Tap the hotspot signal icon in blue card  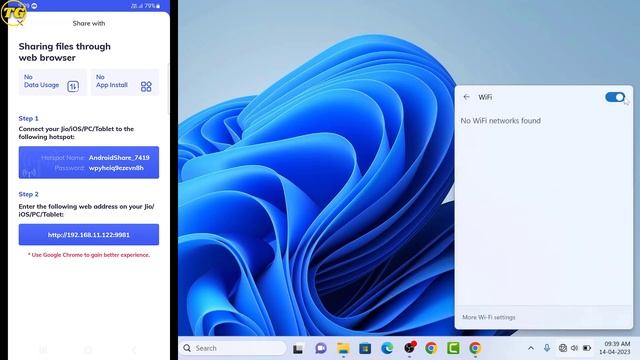[x=29, y=172]
